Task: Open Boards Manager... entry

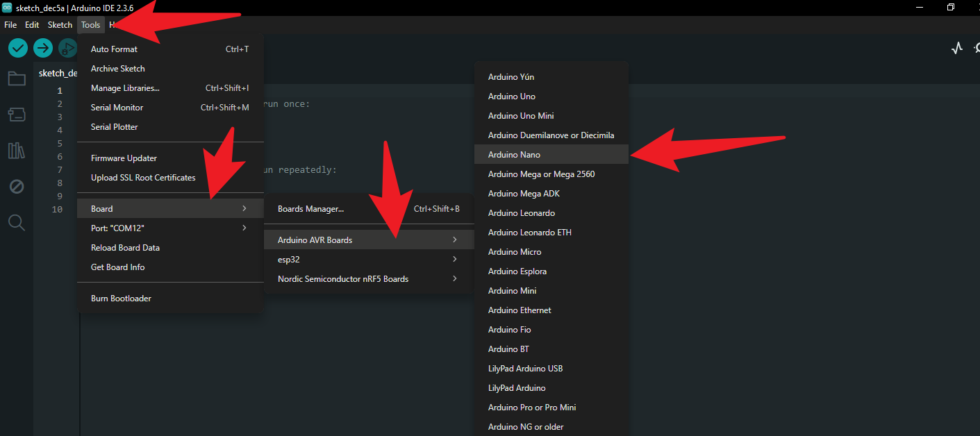Action: click(369, 209)
